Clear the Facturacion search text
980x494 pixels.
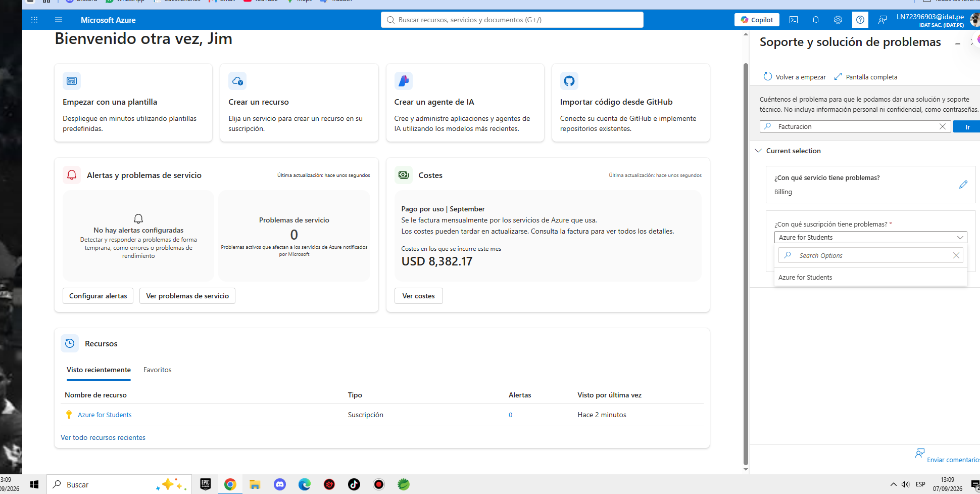point(943,126)
